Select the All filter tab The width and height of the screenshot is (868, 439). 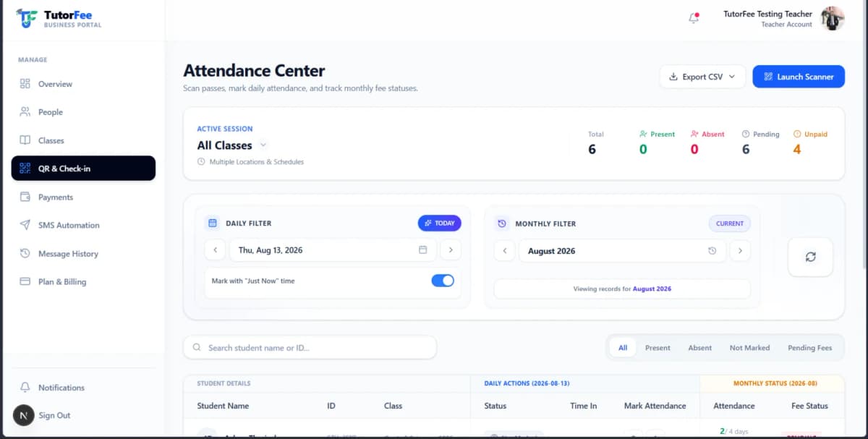coord(623,348)
